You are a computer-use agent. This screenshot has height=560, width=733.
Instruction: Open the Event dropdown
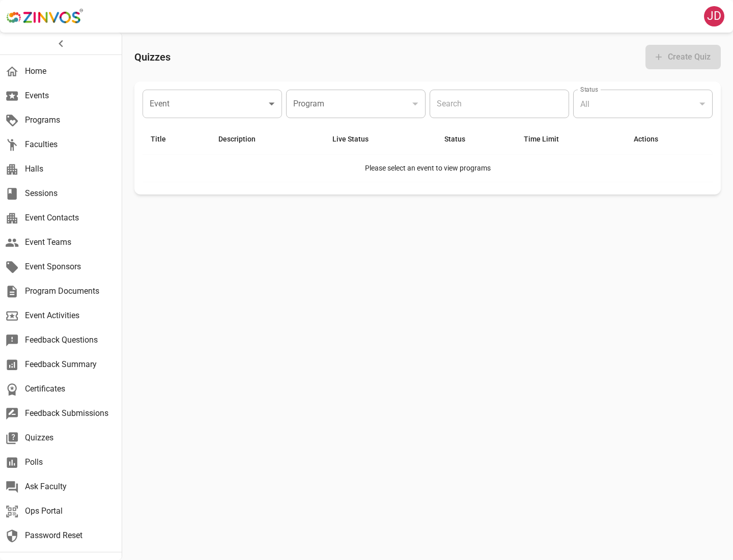(x=212, y=104)
